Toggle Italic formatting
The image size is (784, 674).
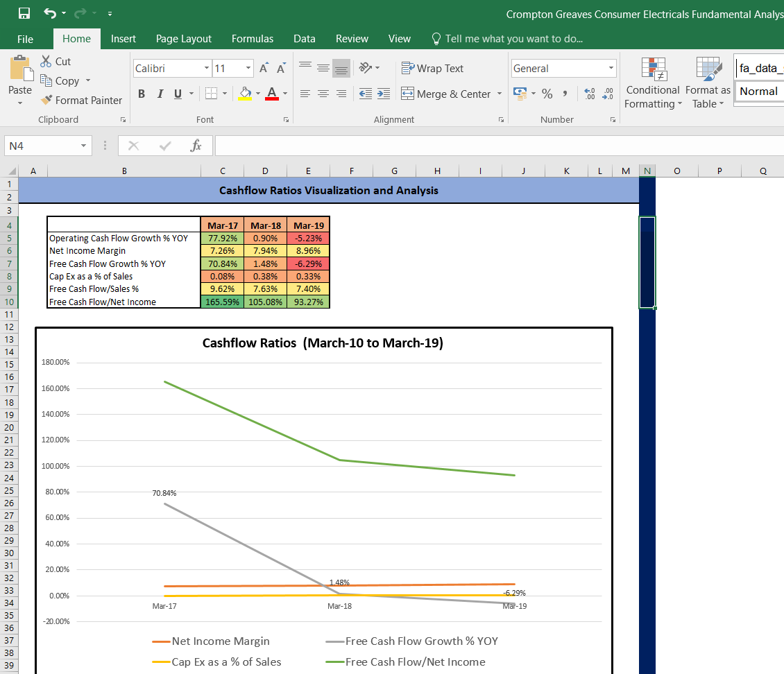click(160, 94)
